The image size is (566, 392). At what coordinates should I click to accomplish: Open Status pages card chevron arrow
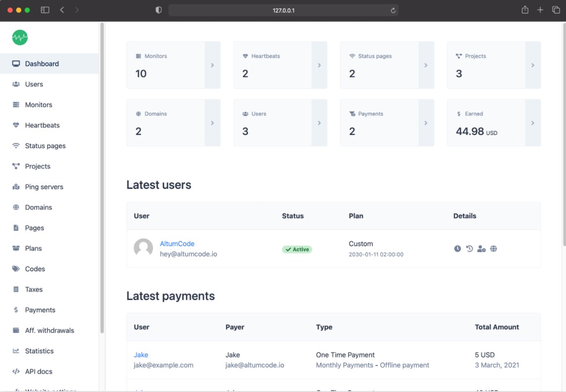point(426,65)
